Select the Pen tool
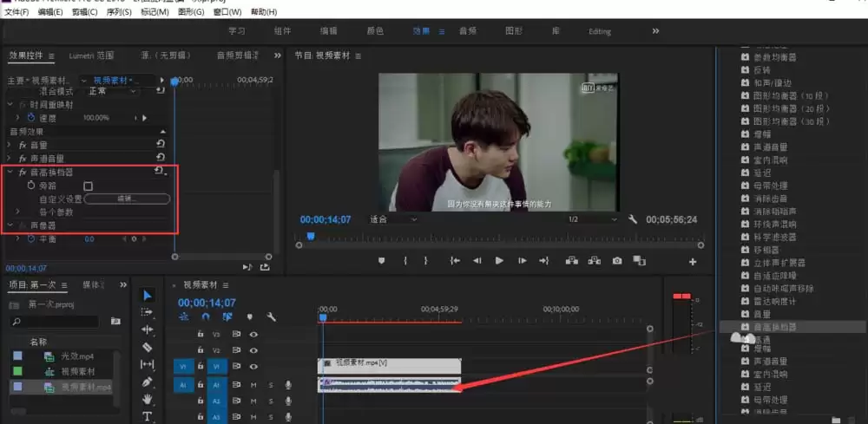 148,382
